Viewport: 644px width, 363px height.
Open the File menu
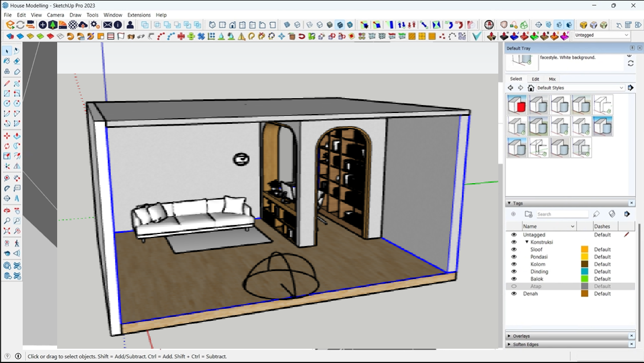[x=8, y=15]
